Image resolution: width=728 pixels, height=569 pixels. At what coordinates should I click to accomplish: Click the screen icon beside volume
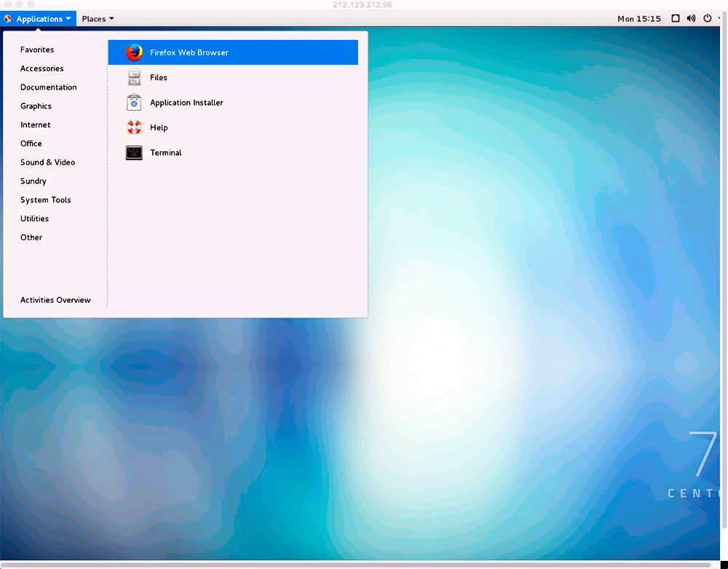(676, 19)
